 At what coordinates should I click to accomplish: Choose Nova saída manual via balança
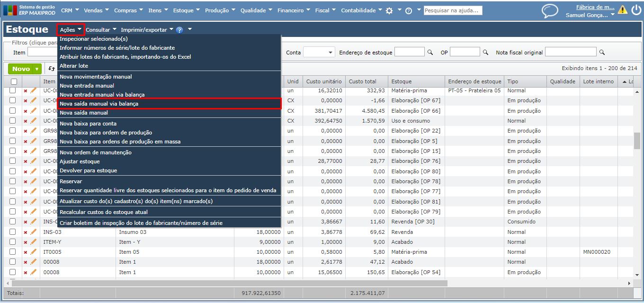(99, 103)
